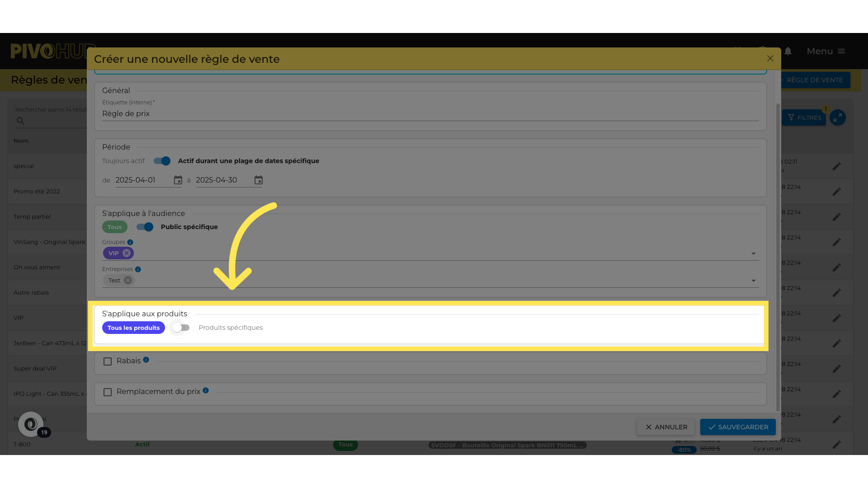Click info icon beside Remplacement du prix
The image size is (868, 488).
click(206, 390)
